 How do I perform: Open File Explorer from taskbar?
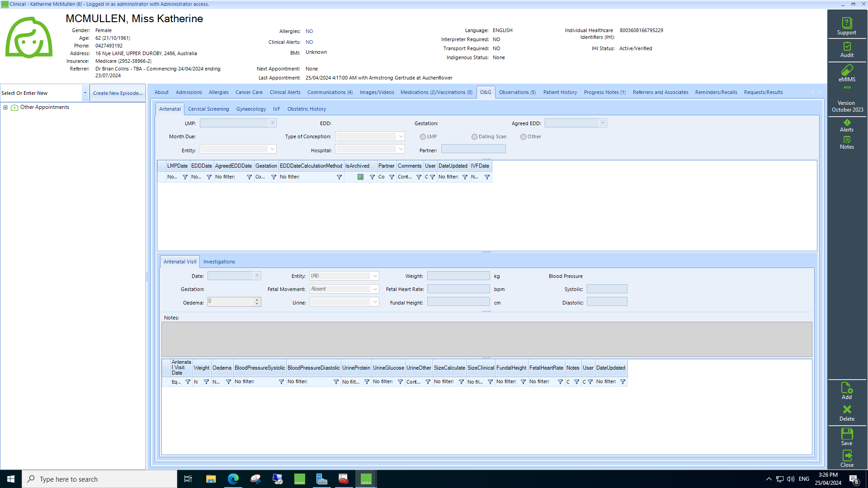pyautogui.click(x=211, y=479)
